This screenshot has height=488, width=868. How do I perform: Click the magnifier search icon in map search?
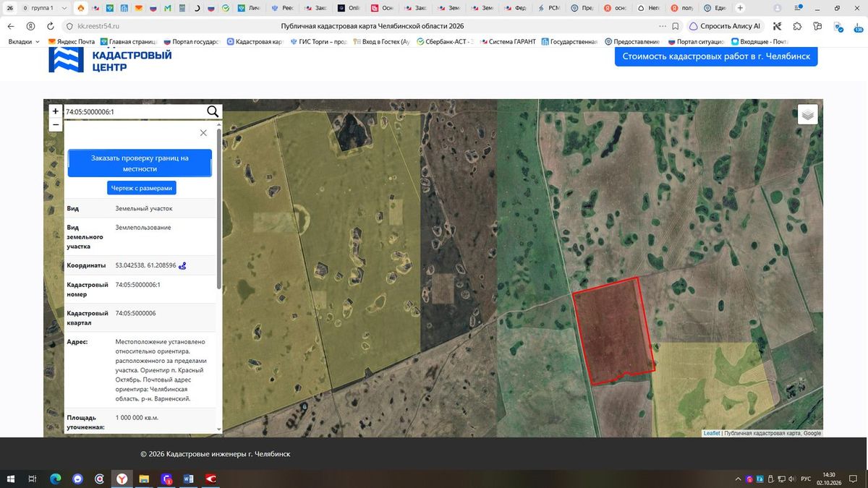coord(213,111)
